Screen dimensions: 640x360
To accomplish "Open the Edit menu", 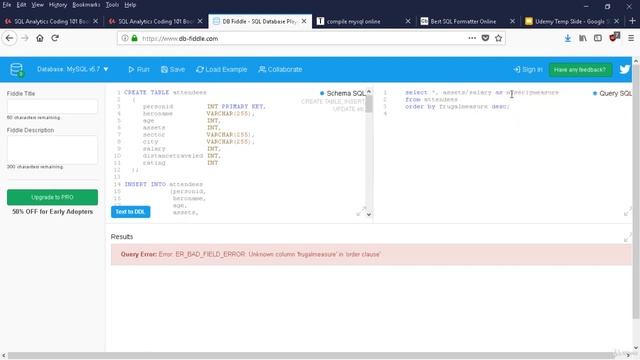I will coord(21,5).
